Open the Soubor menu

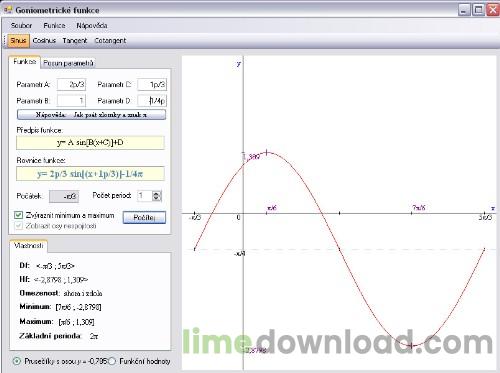click(21, 25)
